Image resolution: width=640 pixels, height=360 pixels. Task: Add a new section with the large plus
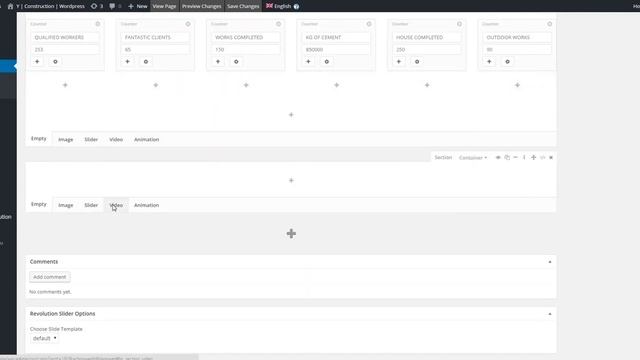(291, 234)
